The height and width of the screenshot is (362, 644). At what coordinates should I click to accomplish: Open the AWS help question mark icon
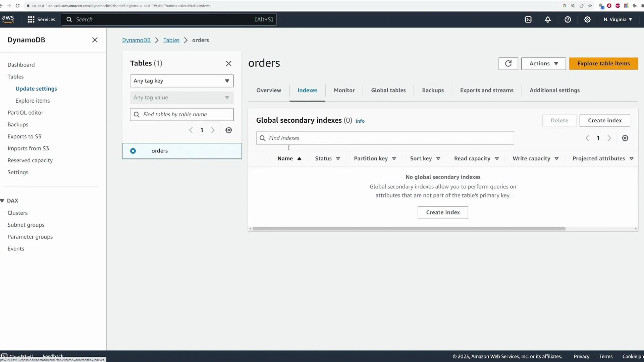pyautogui.click(x=568, y=19)
